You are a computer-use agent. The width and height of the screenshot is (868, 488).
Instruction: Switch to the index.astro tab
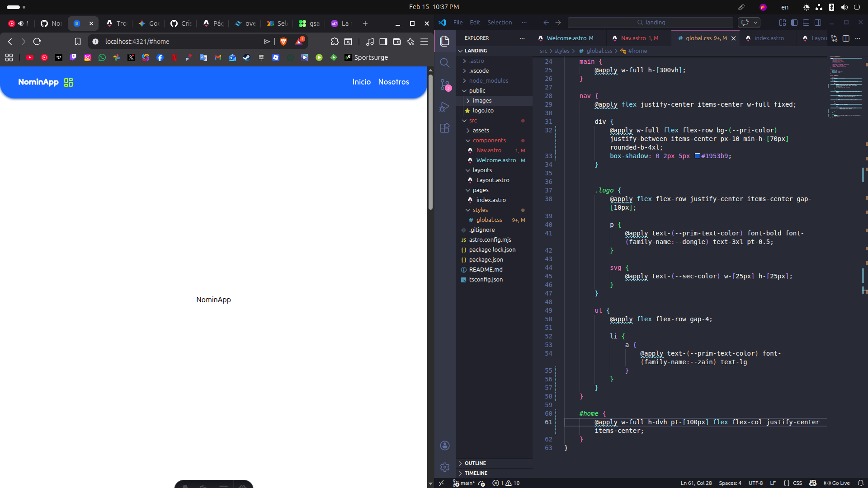(769, 38)
